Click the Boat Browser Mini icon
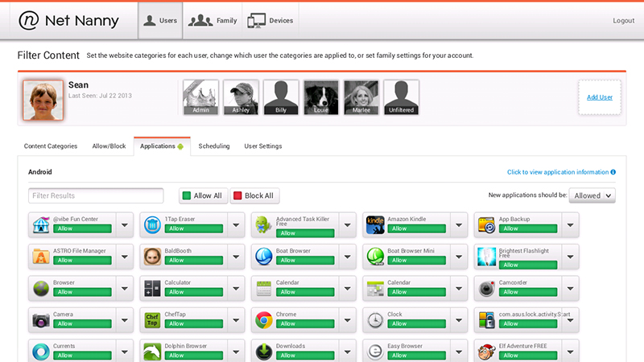 click(375, 257)
